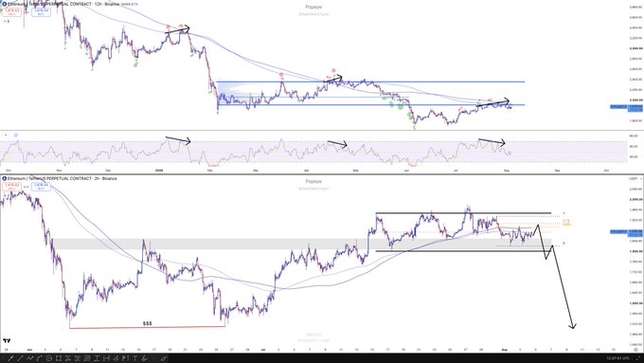This screenshot has width=644, height=363.
Task: Select the zigzag path drawing tool
Action: (x=30, y=358)
